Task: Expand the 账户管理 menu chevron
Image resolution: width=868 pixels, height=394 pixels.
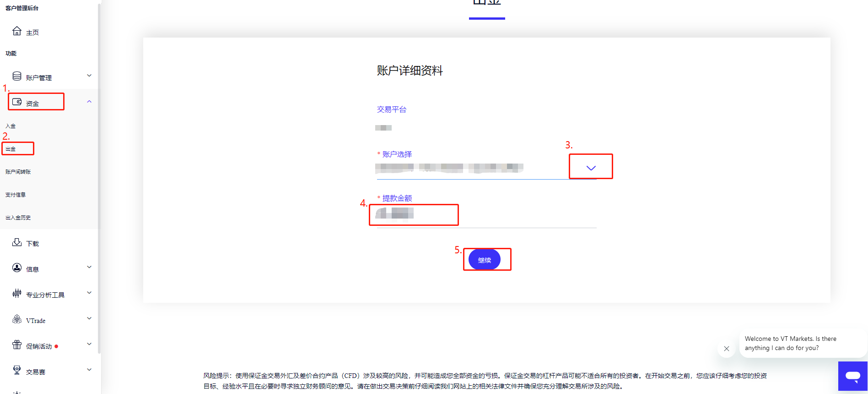Action: click(89, 76)
